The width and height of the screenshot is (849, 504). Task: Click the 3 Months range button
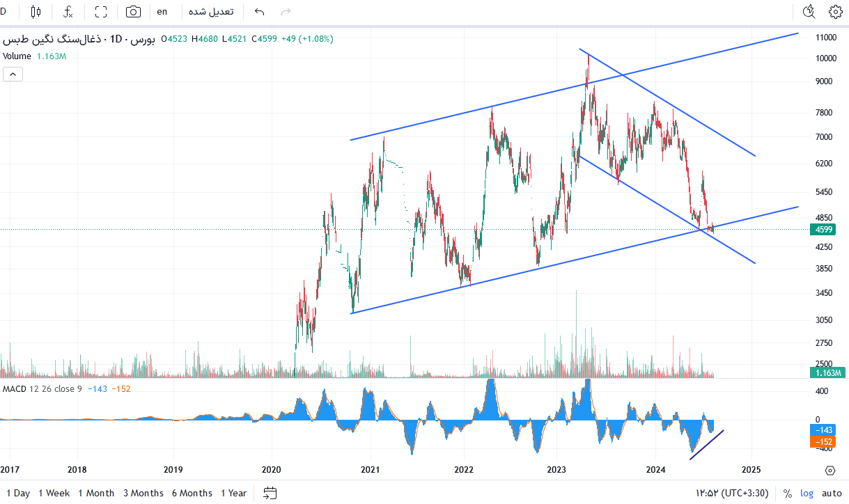pyautogui.click(x=143, y=493)
